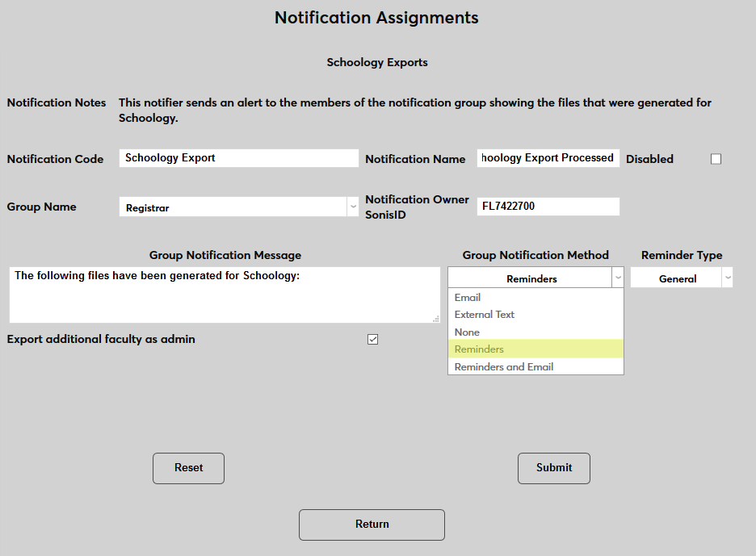Click the Reset button

(188, 468)
